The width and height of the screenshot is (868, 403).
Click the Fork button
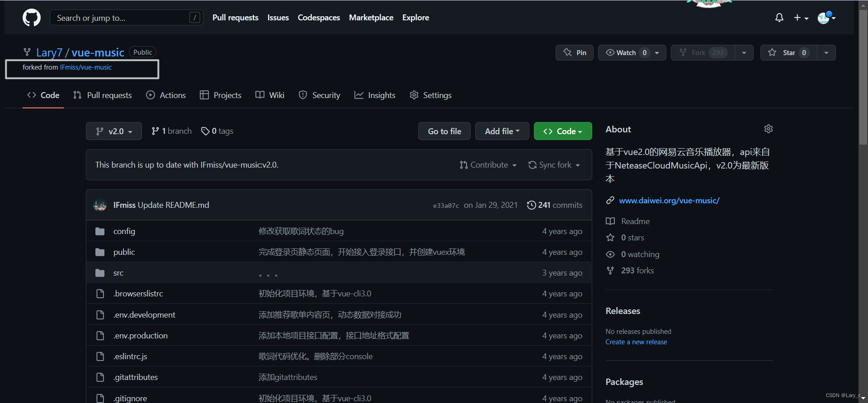703,52
